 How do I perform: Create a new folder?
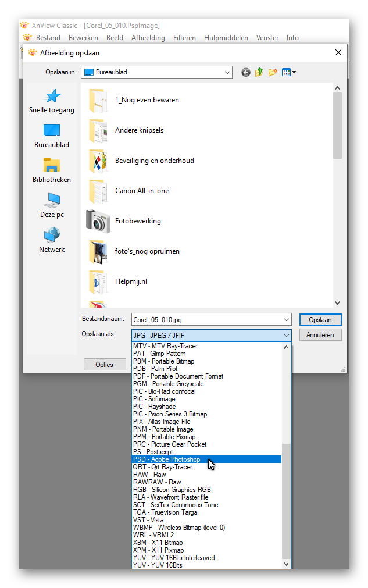pos(273,72)
